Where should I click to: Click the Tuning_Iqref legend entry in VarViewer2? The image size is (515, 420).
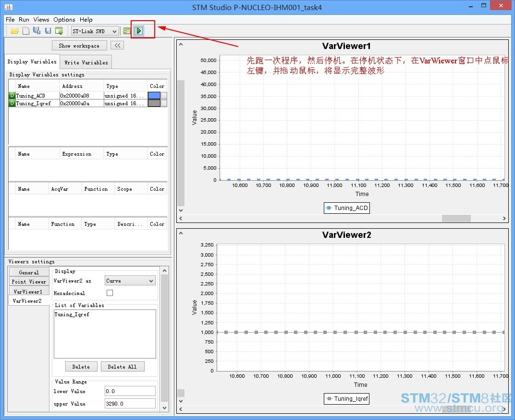point(346,399)
